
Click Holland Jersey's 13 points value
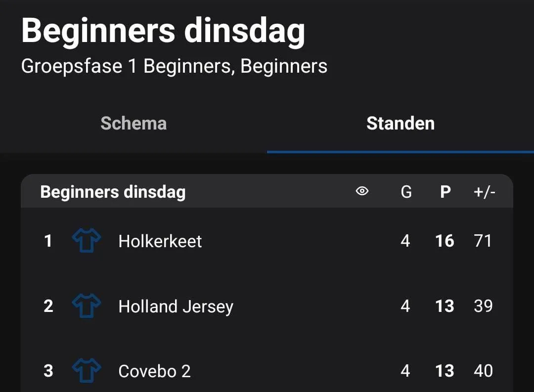pos(445,306)
